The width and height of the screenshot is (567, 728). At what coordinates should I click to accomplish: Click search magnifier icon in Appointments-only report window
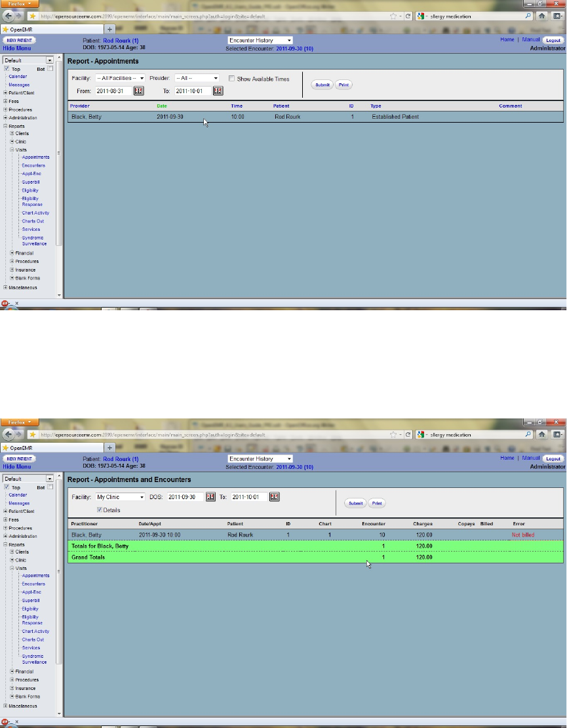pos(528,16)
